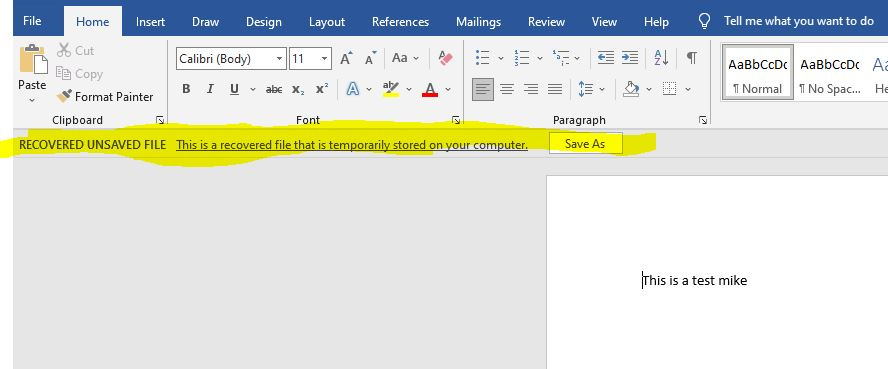Click the text 'This is a test mike'
The image size is (888, 369).
(695, 280)
